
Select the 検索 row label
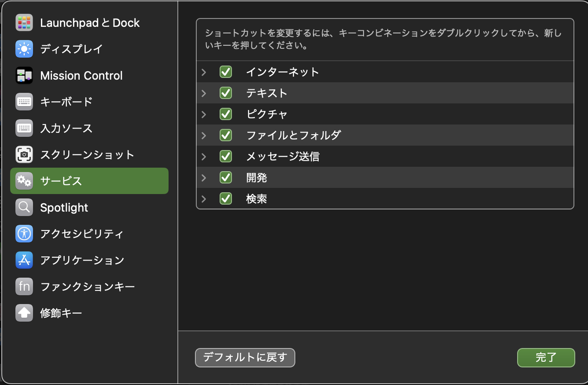click(x=257, y=199)
